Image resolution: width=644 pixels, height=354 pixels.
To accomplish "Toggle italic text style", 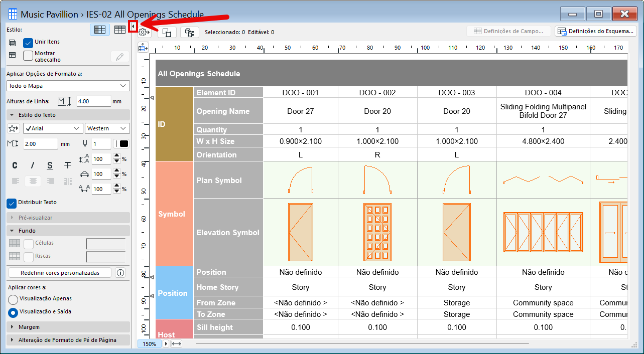I will (33, 165).
